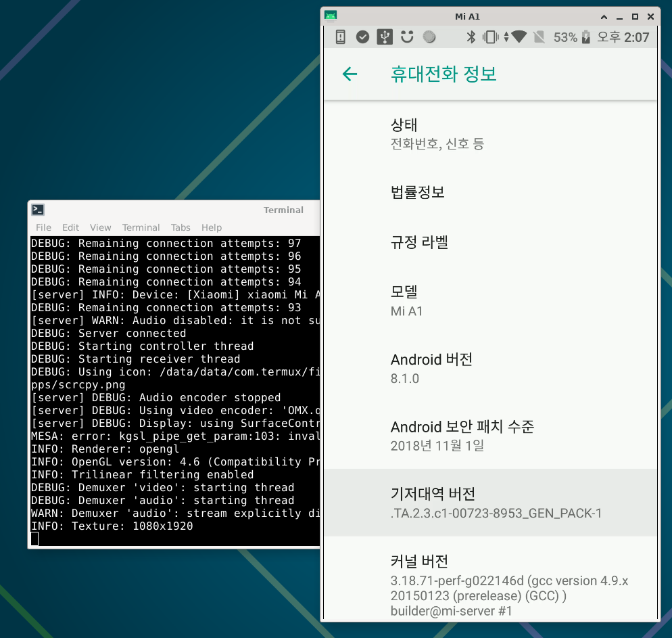
Task: Click the 휴대전화 정보 page title
Action: pos(443,74)
